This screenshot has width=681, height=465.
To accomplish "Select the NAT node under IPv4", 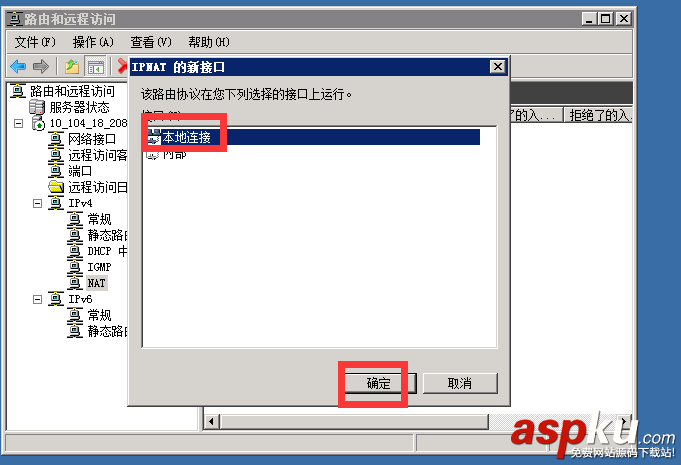I will tap(96, 283).
